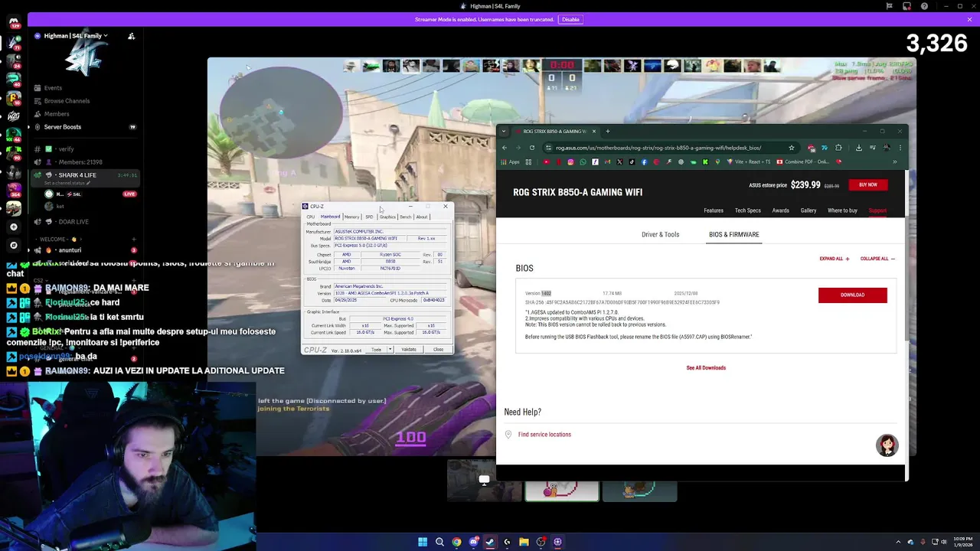Open the Apps bookmark shortcut
980x551 pixels.
(510, 161)
